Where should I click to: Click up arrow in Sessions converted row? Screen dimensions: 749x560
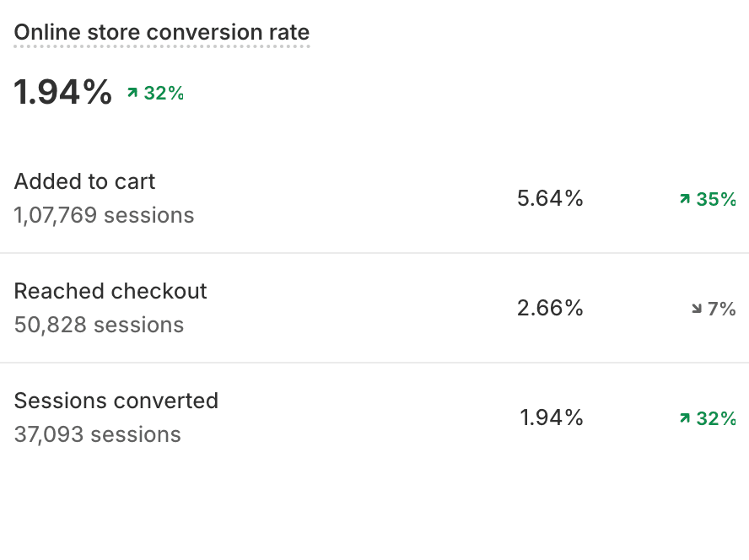point(685,418)
